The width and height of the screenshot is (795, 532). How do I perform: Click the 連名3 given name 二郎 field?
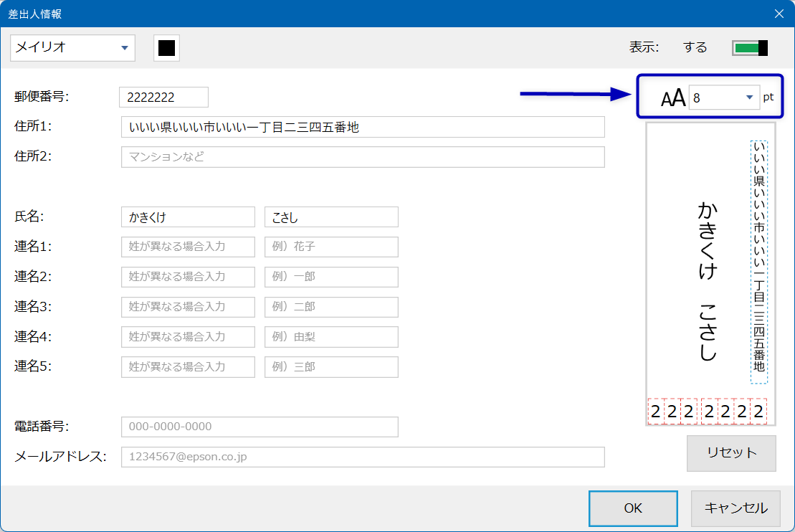331,307
